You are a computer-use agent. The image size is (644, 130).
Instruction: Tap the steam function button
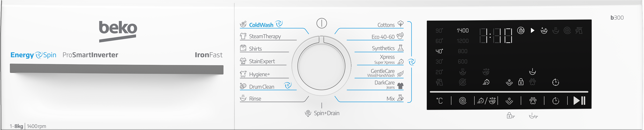pos(509,101)
